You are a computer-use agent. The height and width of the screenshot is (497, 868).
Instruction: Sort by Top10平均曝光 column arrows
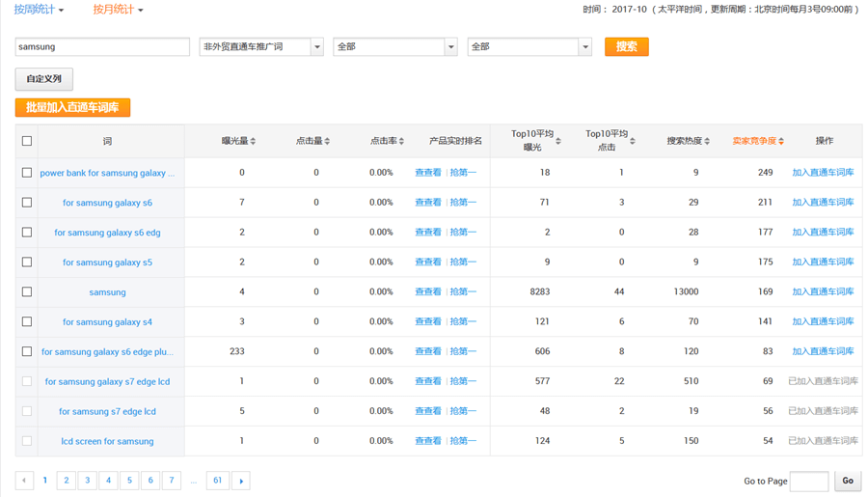[557, 141]
